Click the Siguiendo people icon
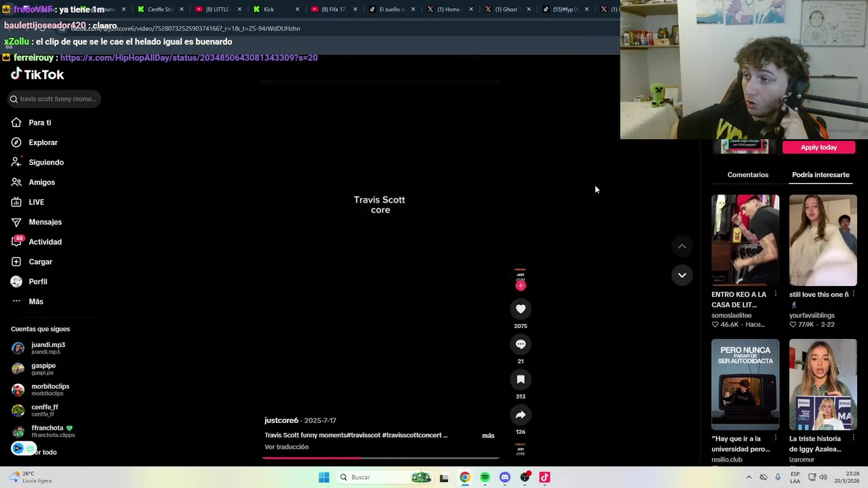868x488 pixels. pos(16,163)
